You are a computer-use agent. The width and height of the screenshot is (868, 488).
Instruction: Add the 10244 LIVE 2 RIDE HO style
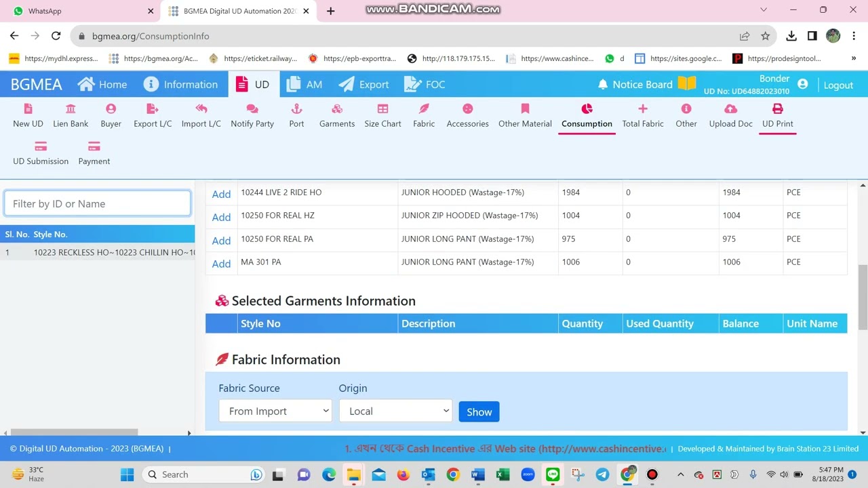click(x=221, y=194)
